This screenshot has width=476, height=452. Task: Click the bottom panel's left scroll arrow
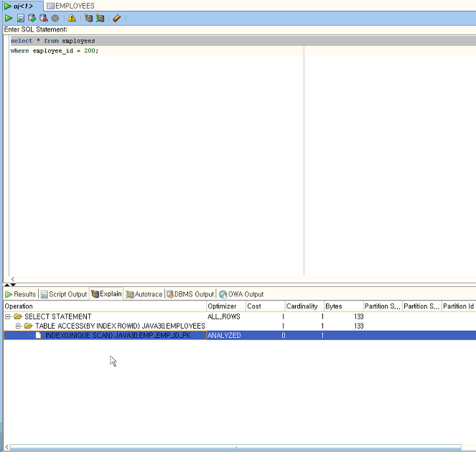tap(6, 447)
